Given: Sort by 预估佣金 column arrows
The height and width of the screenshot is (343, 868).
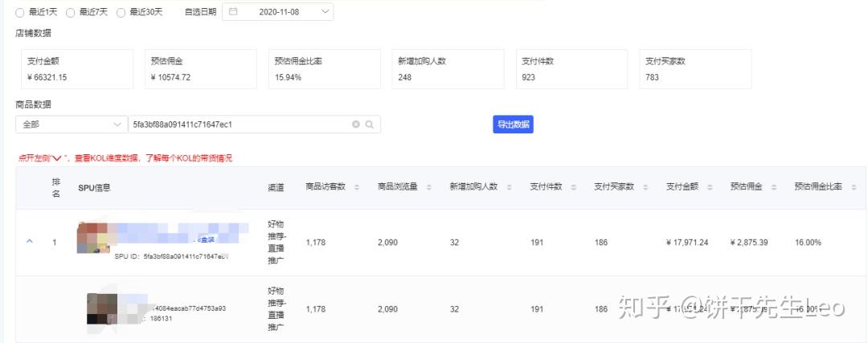Looking at the screenshot, I should 774,187.
